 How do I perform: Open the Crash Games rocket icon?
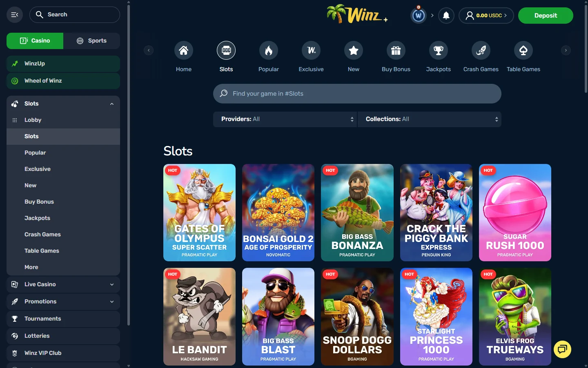pyautogui.click(x=481, y=50)
